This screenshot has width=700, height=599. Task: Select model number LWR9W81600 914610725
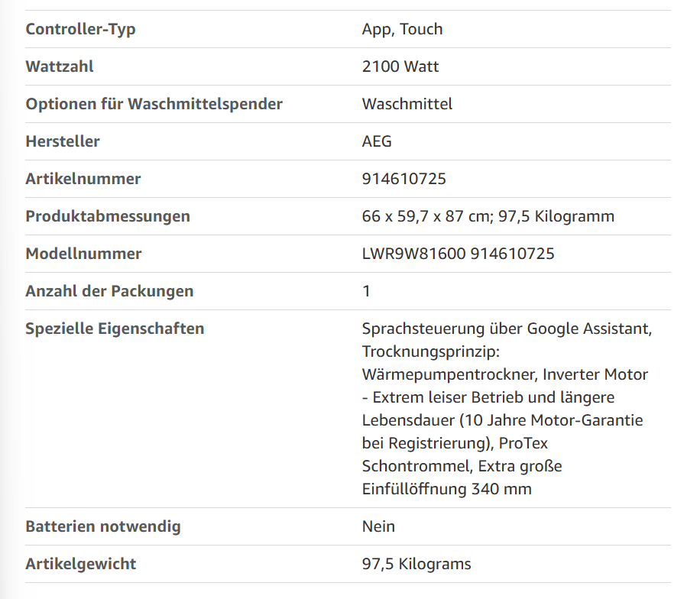pos(458,254)
